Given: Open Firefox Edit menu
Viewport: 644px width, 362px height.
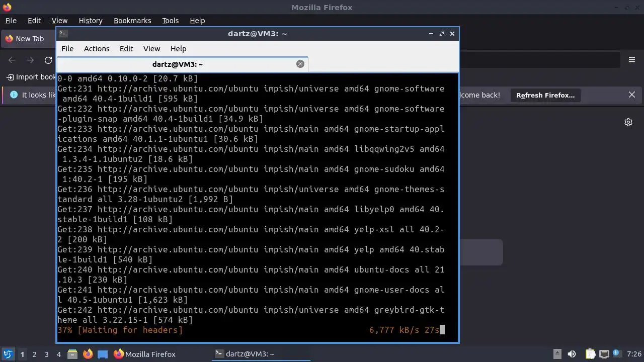Looking at the screenshot, I should (x=34, y=21).
